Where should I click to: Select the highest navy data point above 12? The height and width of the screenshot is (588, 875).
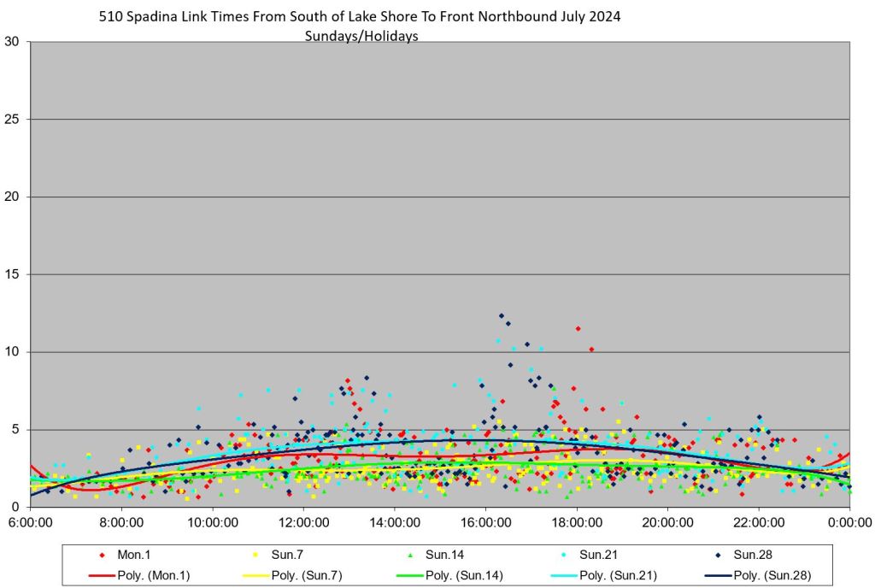point(502,316)
